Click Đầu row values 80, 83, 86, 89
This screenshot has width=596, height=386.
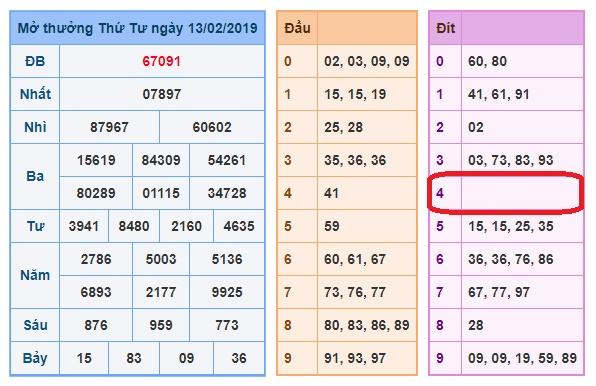[367, 326]
